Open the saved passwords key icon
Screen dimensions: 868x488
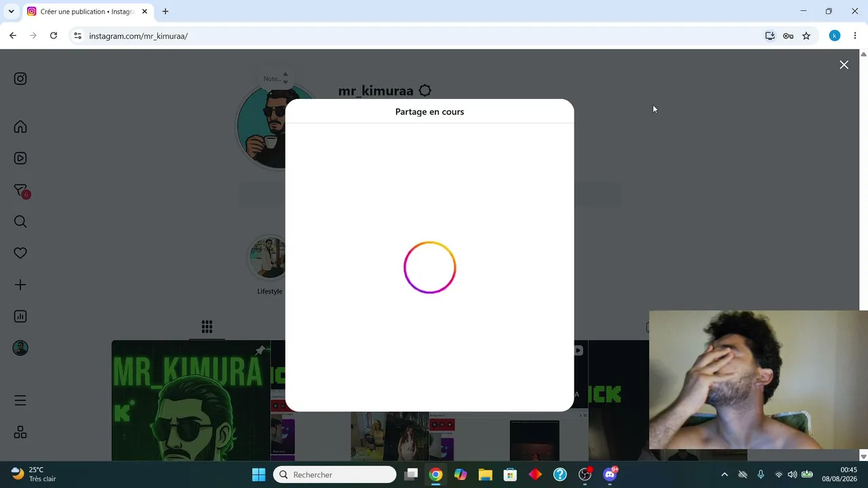point(788,36)
